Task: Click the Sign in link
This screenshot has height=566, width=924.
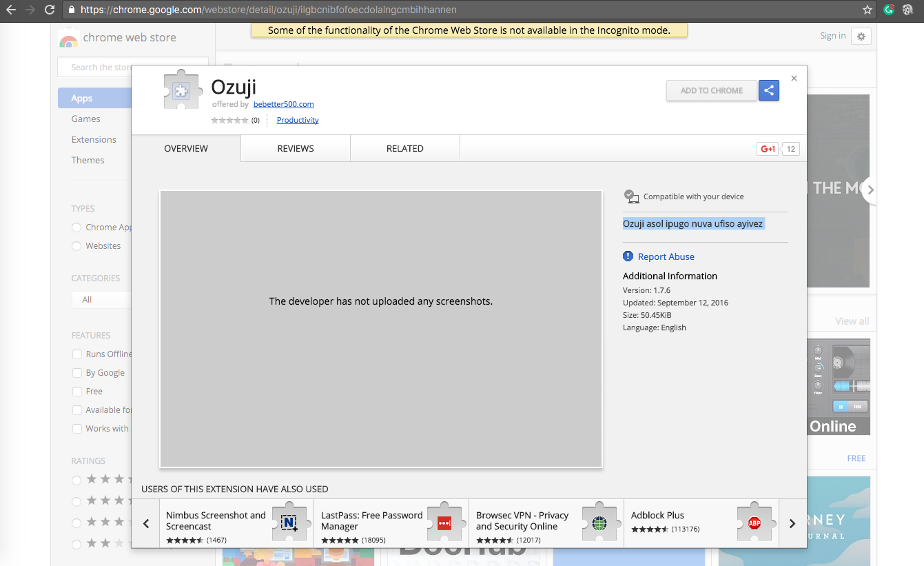Action: click(x=832, y=36)
